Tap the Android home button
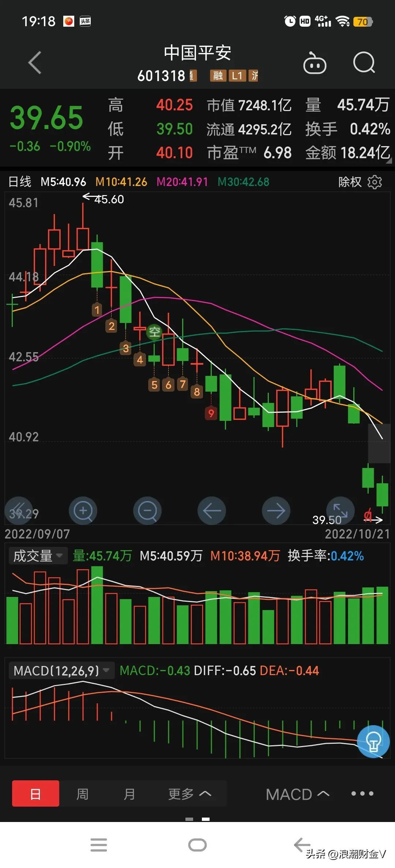Image resolution: width=395 pixels, height=868 pixels. click(197, 845)
